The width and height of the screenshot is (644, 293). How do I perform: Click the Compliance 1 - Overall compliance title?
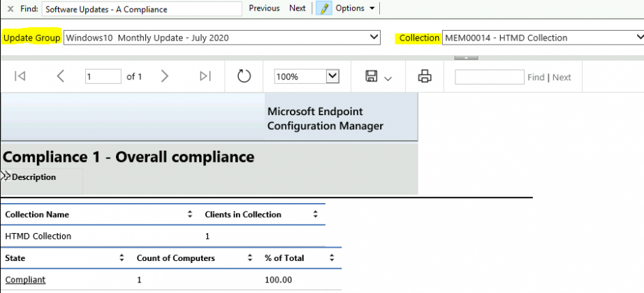129,157
